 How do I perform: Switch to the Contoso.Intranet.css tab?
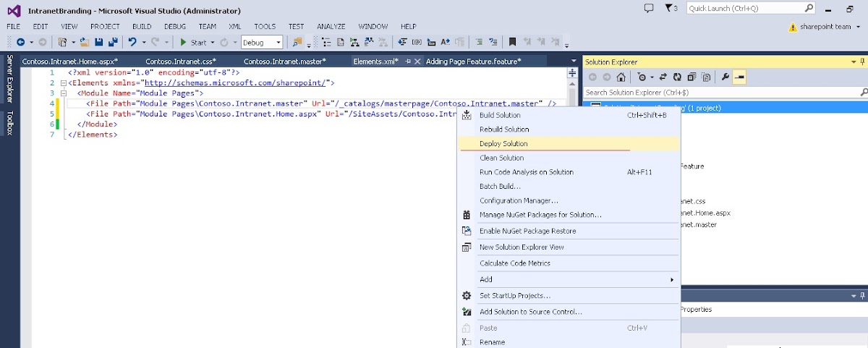[181, 61]
